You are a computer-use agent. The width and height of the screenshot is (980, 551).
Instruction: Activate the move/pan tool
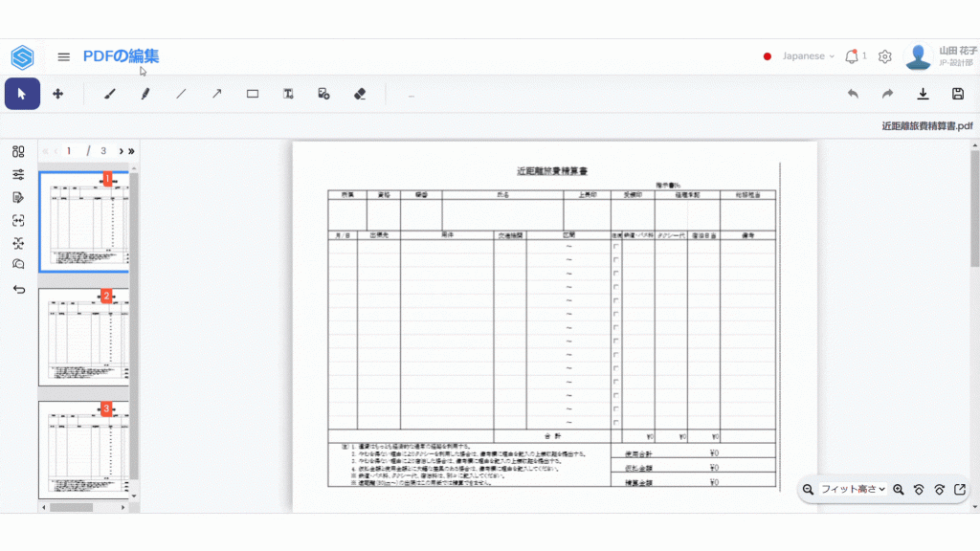[57, 94]
